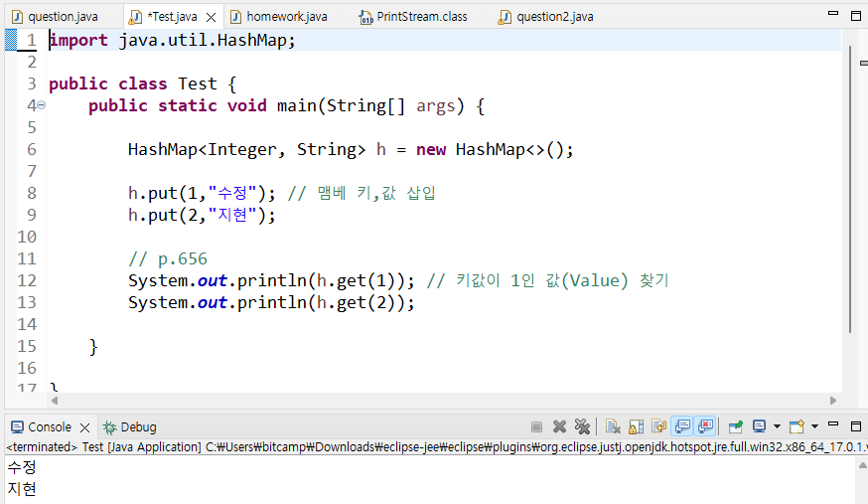
Task: Click the '키값이 1인 값(Value) 찾기' comment
Action: 547,280
